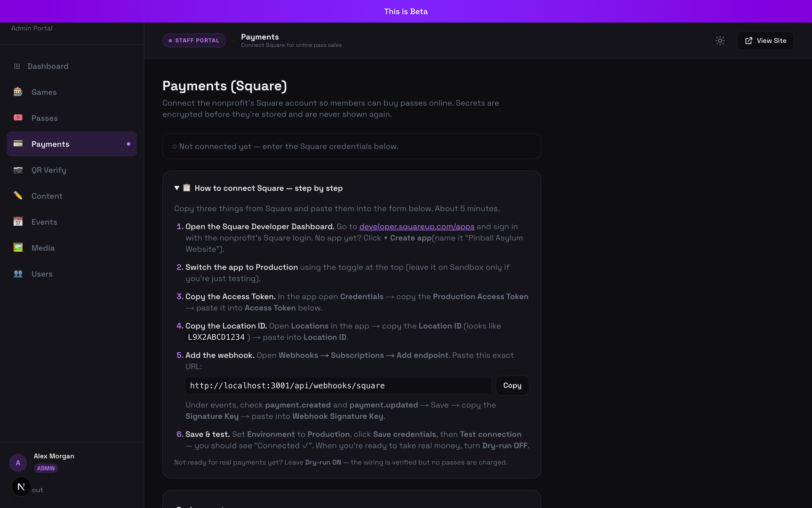The height and width of the screenshot is (508, 812).
Task: Select the Payments menu item
Action: [x=72, y=144]
